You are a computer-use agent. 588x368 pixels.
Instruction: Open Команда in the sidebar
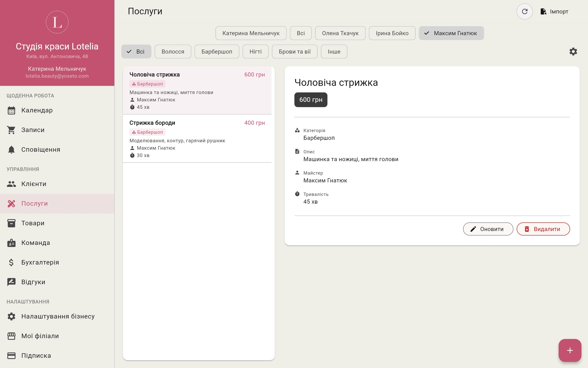(x=57, y=243)
